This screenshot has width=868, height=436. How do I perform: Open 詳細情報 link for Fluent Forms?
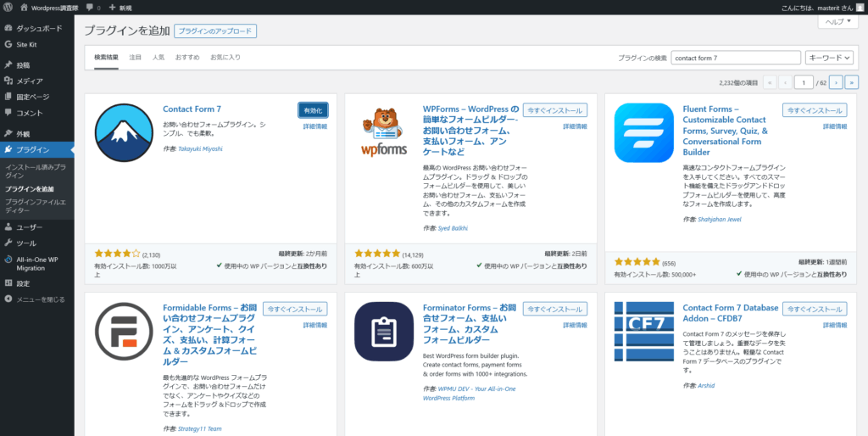(x=834, y=126)
